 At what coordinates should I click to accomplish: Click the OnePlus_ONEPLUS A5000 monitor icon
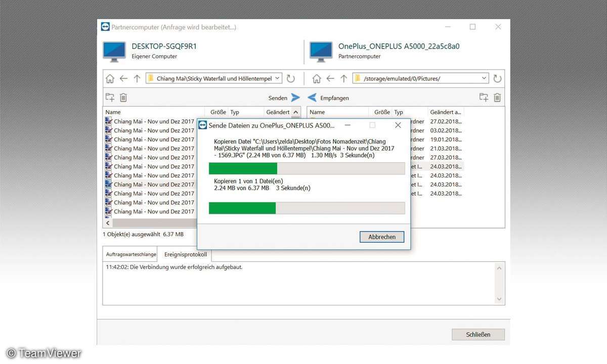coord(322,52)
